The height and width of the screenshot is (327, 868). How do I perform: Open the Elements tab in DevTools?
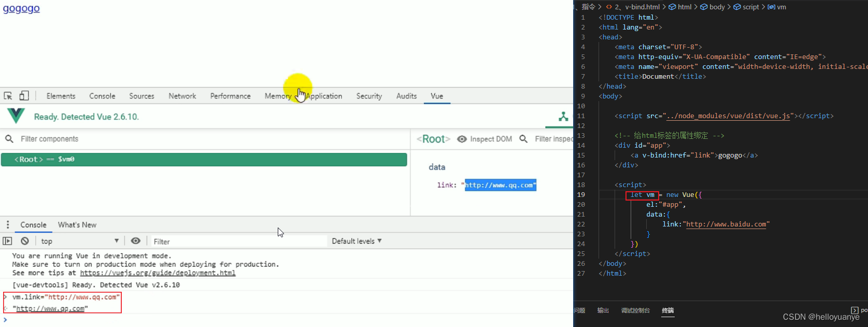pyautogui.click(x=61, y=96)
